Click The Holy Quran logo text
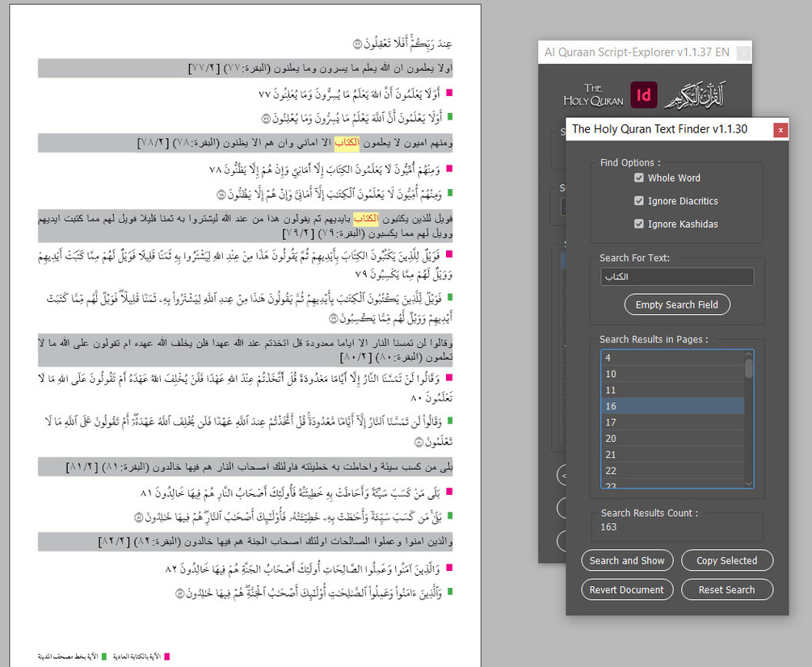This screenshot has height=667, width=812. (x=594, y=95)
